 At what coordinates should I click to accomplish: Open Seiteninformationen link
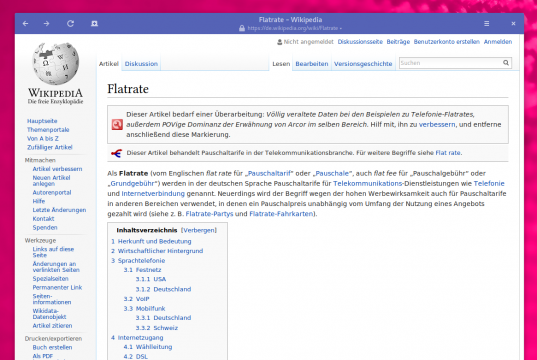pyautogui.click(x=52, y=299)
